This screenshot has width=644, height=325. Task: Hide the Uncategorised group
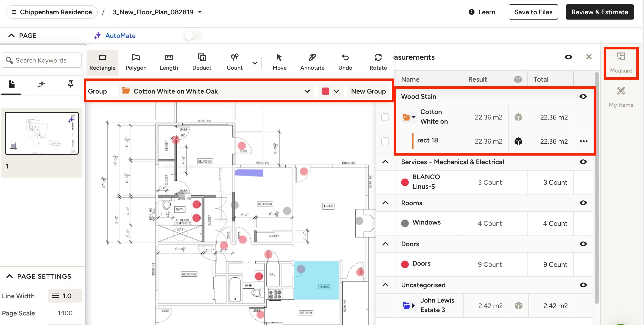(583, 285)
